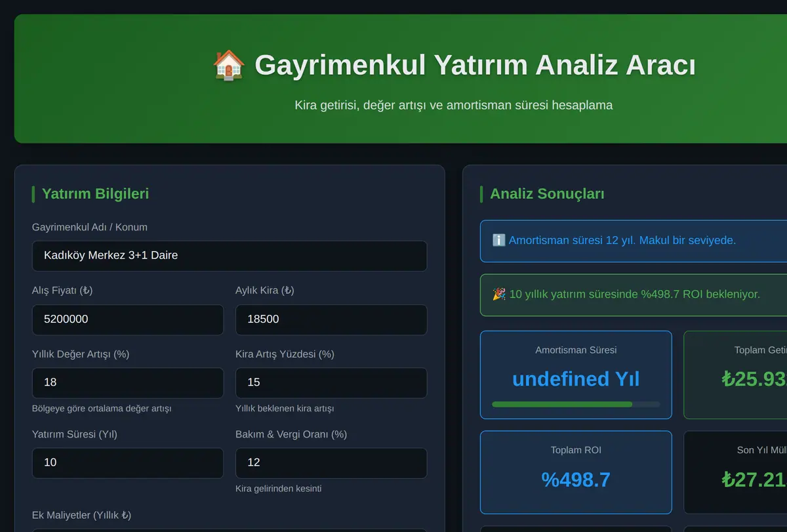787x532 pixels.
Task: Click the 'Bölgeye göre ortalama değer artışı' hint
Action: (x=102, y=409)
